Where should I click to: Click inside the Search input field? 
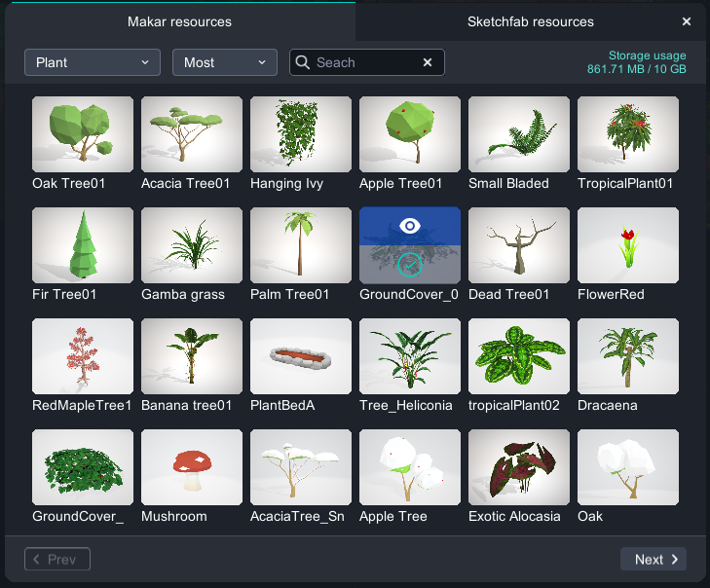[x=365, y=62]
